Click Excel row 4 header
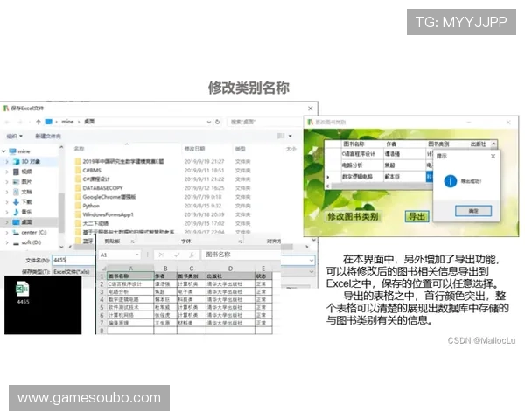 coord(101,299)
